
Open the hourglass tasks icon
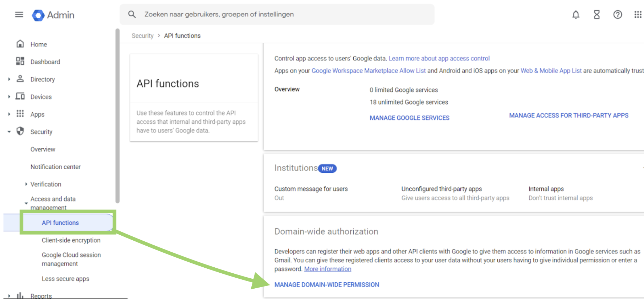[x=597, y=15]
